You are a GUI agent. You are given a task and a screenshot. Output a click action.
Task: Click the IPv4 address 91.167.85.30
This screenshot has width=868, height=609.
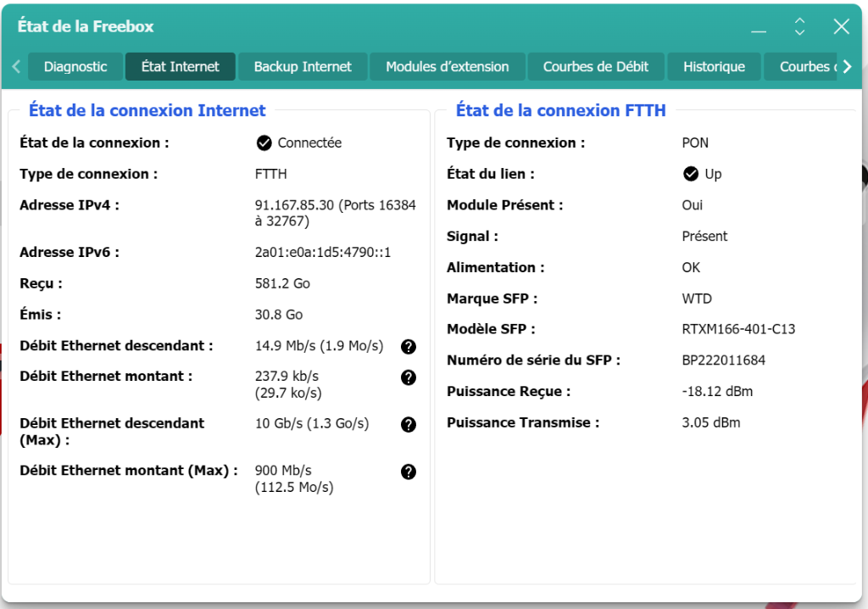tap(294, 204)
